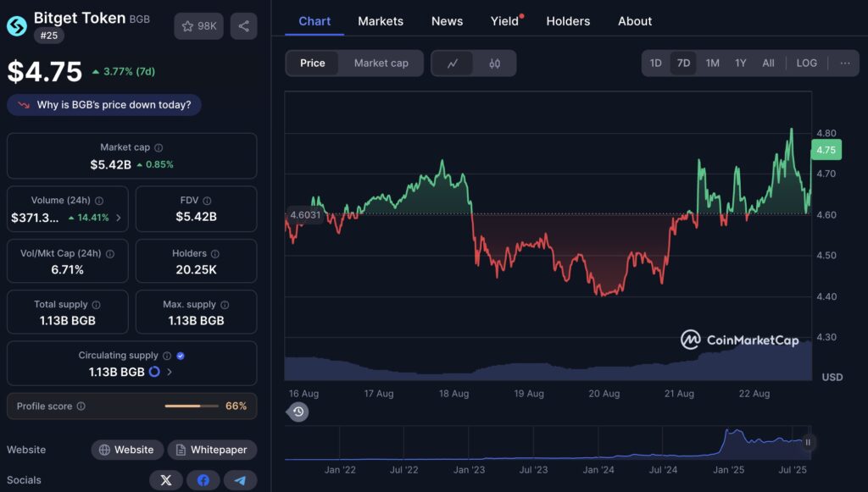
Task: Open the share icon button
Action: click(243, 26)
